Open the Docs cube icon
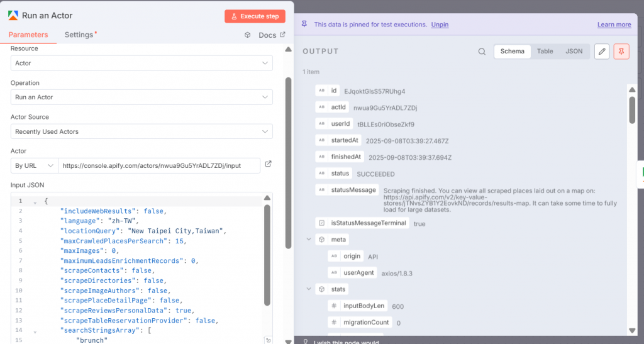Screen dimensions: 644x344 (x=247, y=35)
